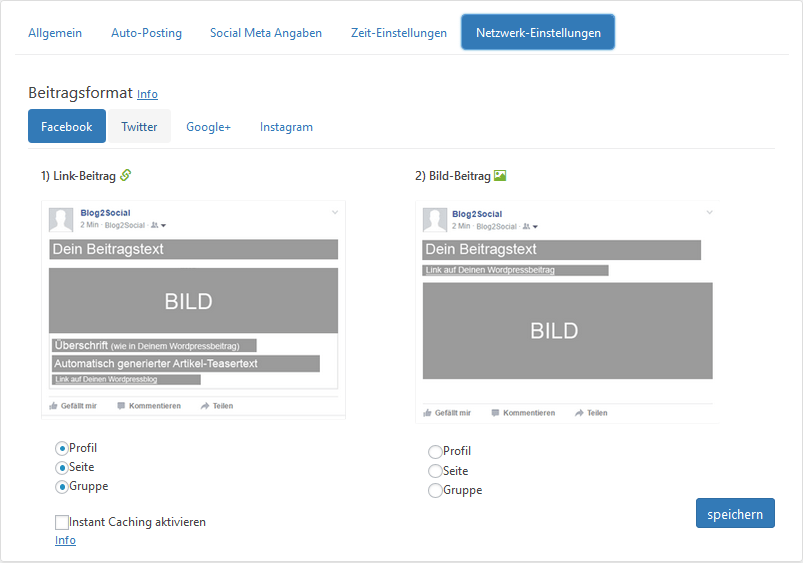Viewport: 803px width, 563px height.
Task: Select Gruppe radio under Link-Beitrag
Action: (x=61, y=487)
